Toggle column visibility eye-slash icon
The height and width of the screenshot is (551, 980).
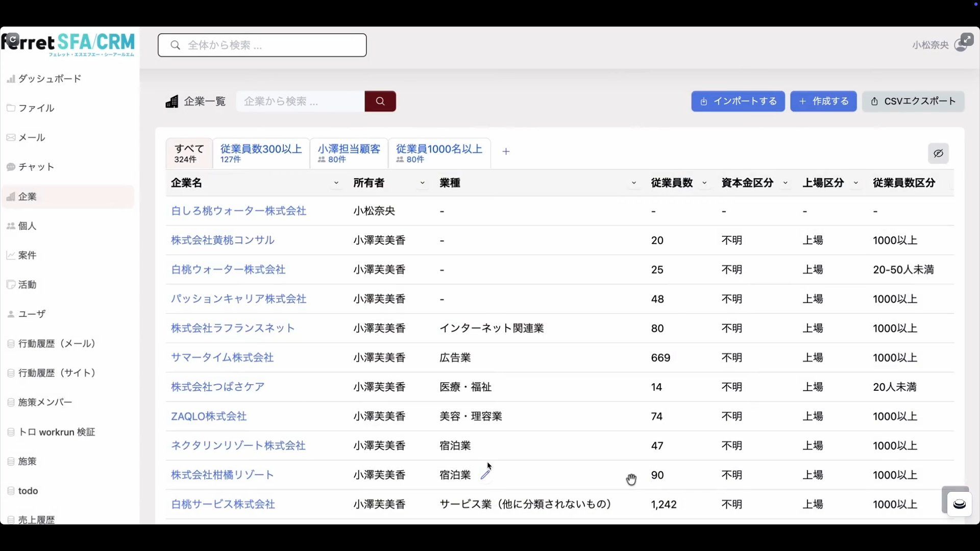(938, 154)
